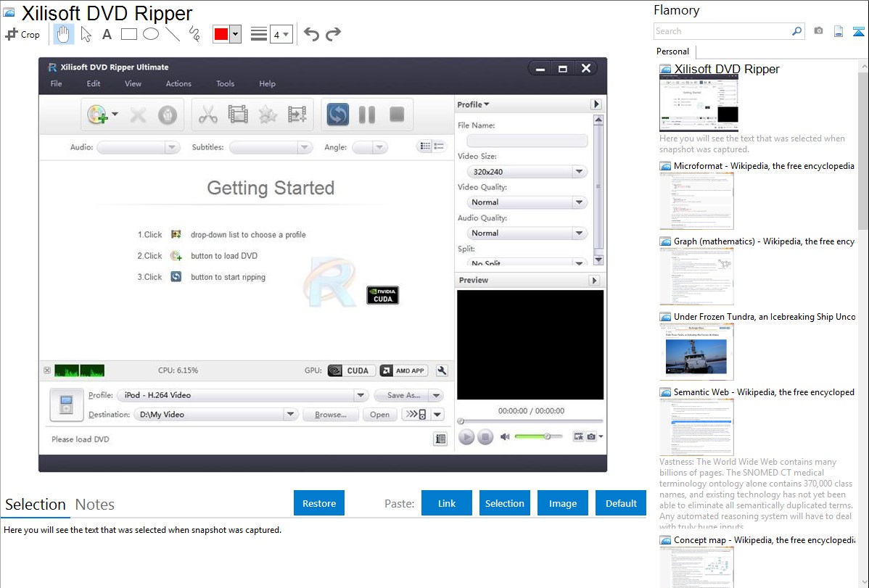Click the line style icon
This screenshot has width=869, height=588.
click(x=258, y=34)
